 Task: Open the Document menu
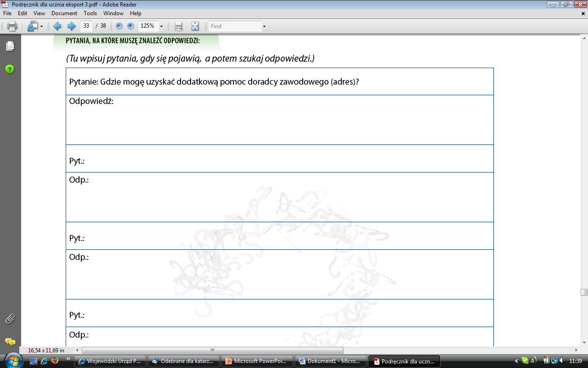pyautogui.click(x=64, y=13)
